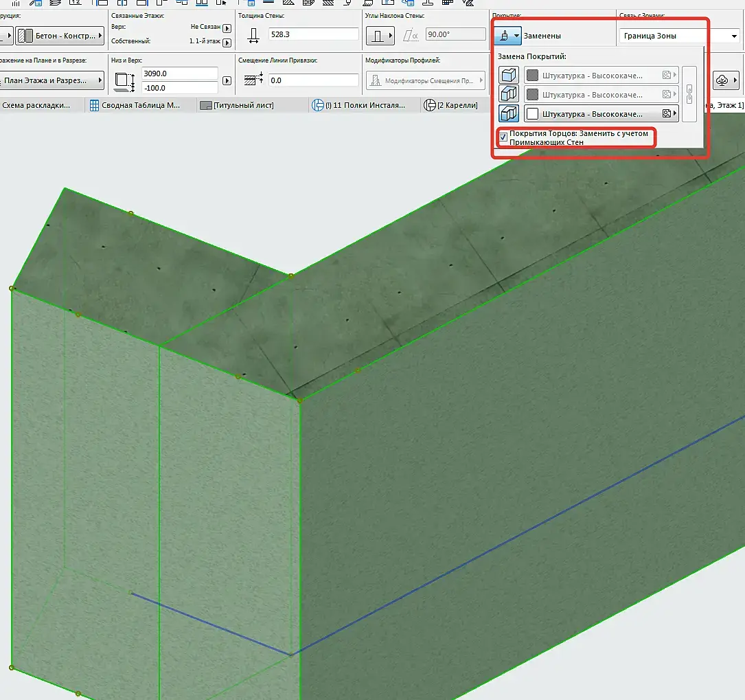The image size is (745, 700).
Task: Click the Толщина Стены: label
Action: [x=262, y=16]
